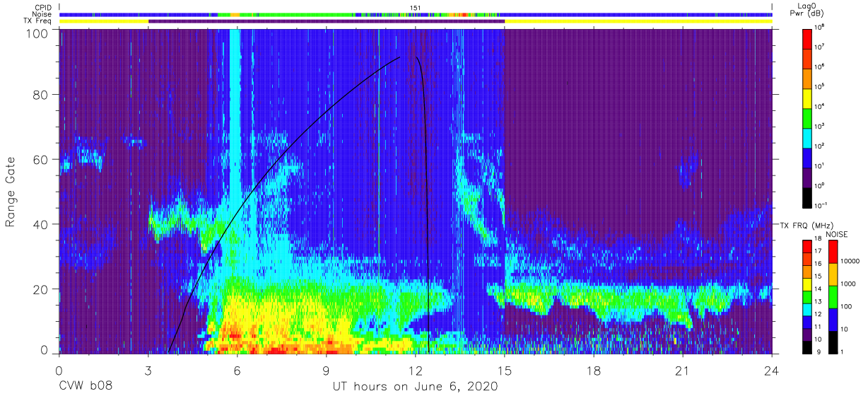Click the y-axis tick label "20"
868x401 pixels.
pos(41,289)
